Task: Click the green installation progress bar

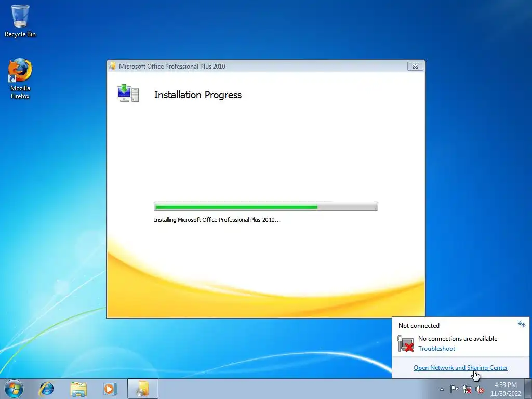Action: point(265,206)
